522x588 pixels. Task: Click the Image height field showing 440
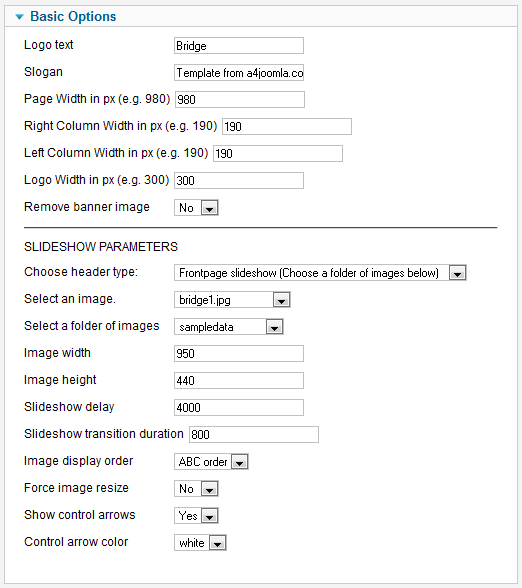[x=239, y=381]
